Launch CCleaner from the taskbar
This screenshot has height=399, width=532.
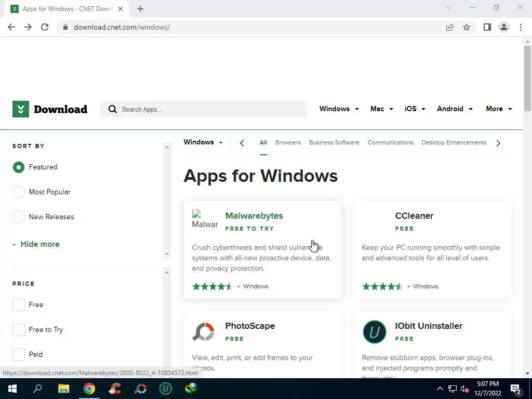pyautogui.click(x=115, y=389)
